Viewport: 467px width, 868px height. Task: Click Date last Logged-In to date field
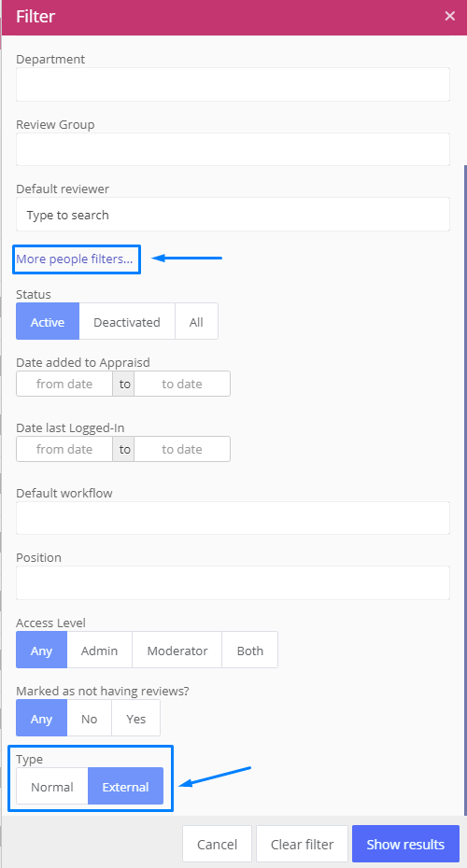[x=182, y=449]
